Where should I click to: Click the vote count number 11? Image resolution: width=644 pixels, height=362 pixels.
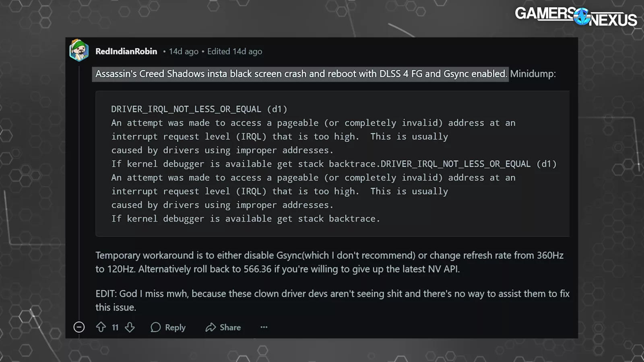(115, 327)
